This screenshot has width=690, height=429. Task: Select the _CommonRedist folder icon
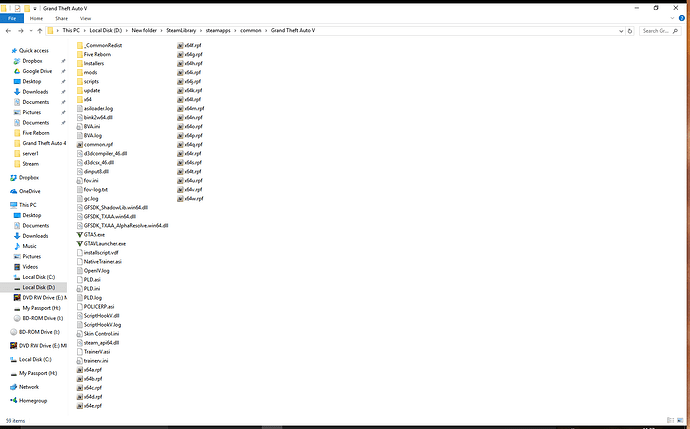click(x=80, y=45)
